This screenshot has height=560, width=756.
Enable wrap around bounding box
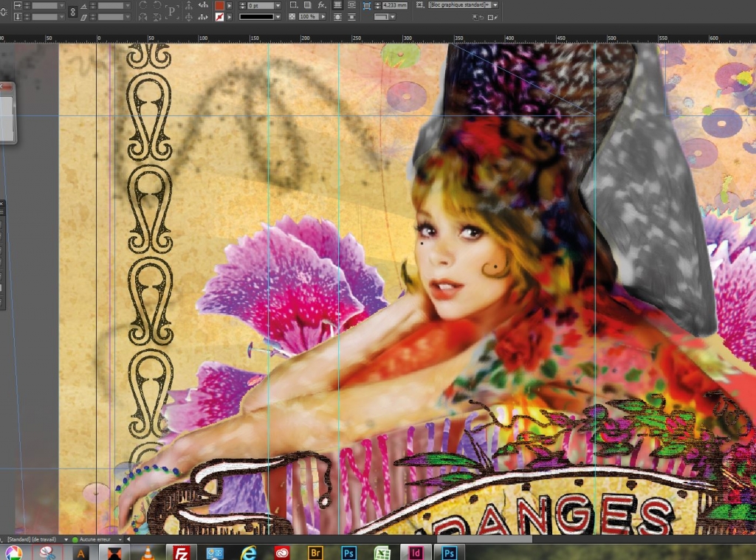point(351,5)
